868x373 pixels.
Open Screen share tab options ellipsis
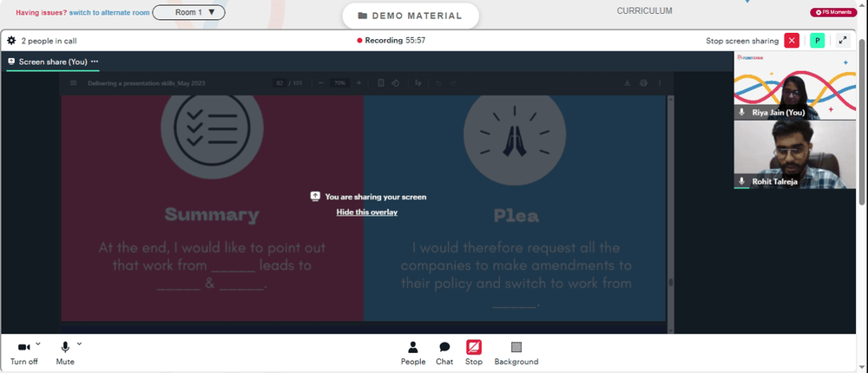95,62
